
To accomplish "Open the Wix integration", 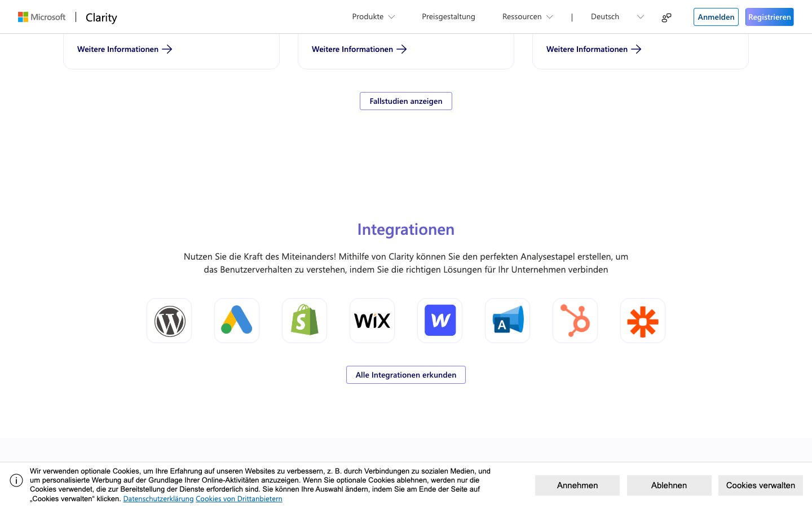I will click(x=372, y=321).
